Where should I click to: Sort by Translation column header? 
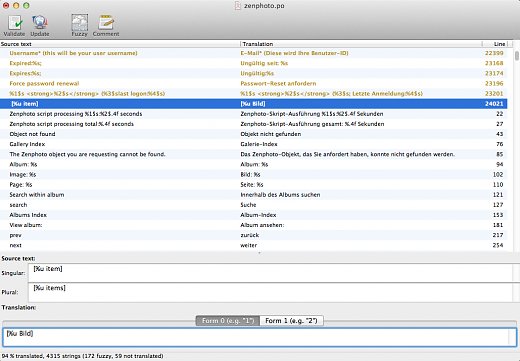coord(361,44)
